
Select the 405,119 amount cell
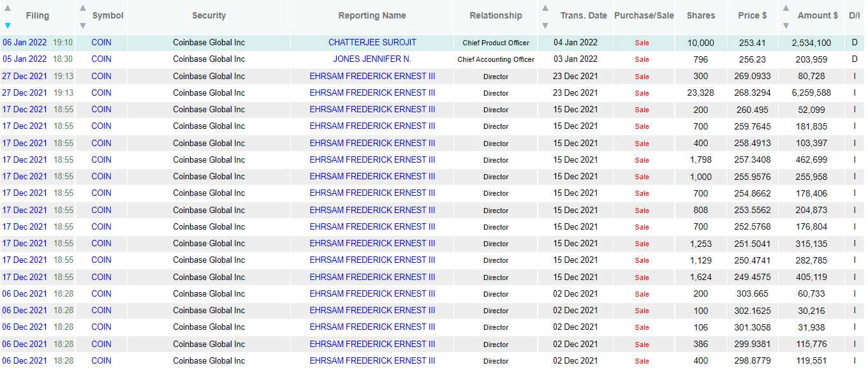(x=811, y=277)
